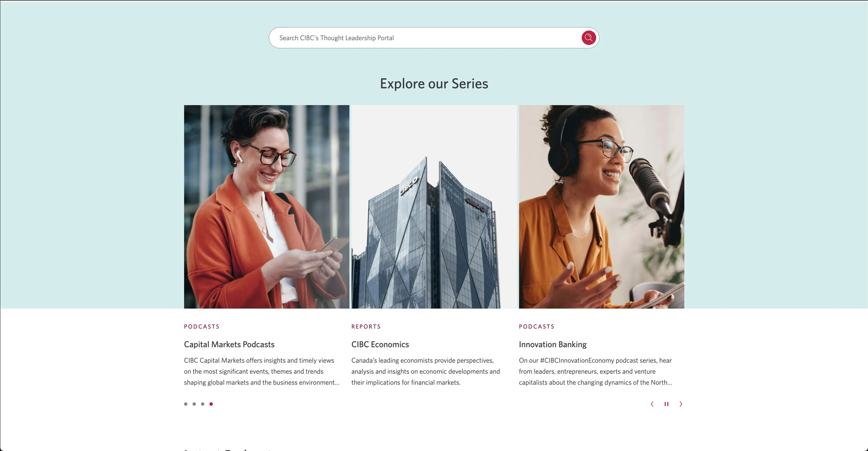Click the Innovation Banking description text
The width and height of the screenshot is (868, 451).
(x=596, y=371)
